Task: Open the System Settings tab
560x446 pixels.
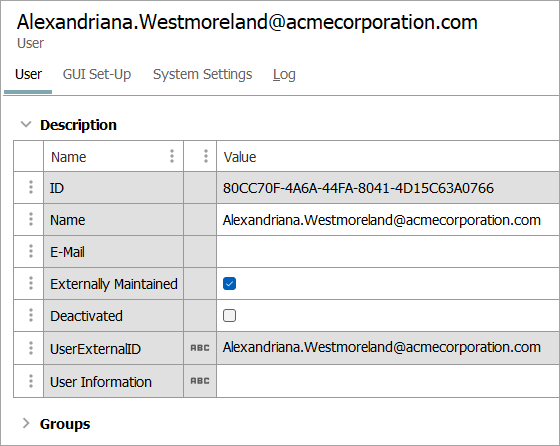Action: [202, 74]
